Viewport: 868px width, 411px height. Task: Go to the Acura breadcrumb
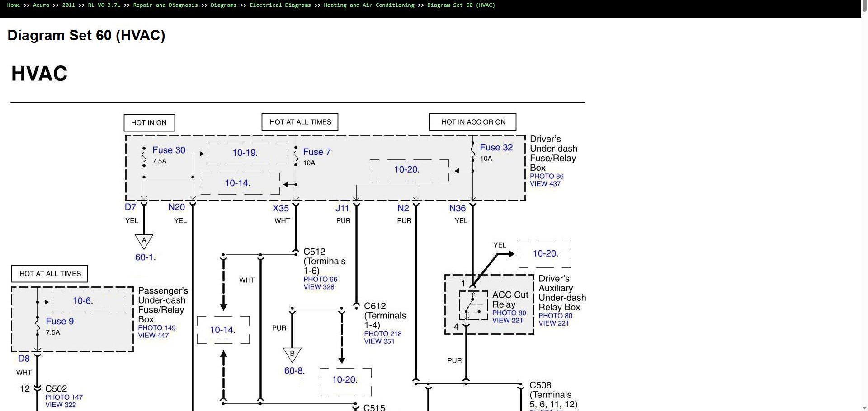[x=41, y=5]
